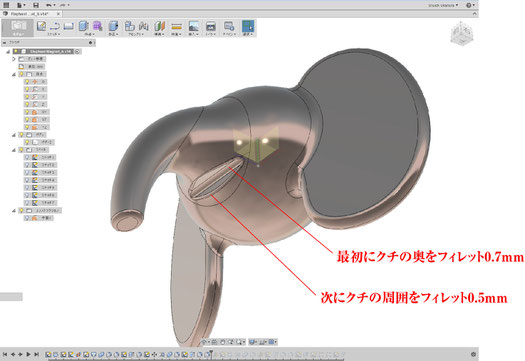Collapse the Origin folder
This screenshot has width=525, height=361.
pos(14,74)
